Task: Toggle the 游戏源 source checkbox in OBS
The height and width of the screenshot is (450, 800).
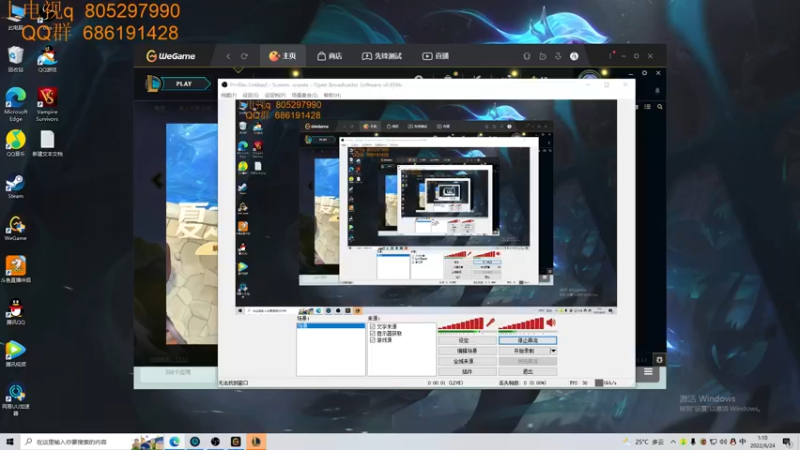Action: (x=372, y=340)
